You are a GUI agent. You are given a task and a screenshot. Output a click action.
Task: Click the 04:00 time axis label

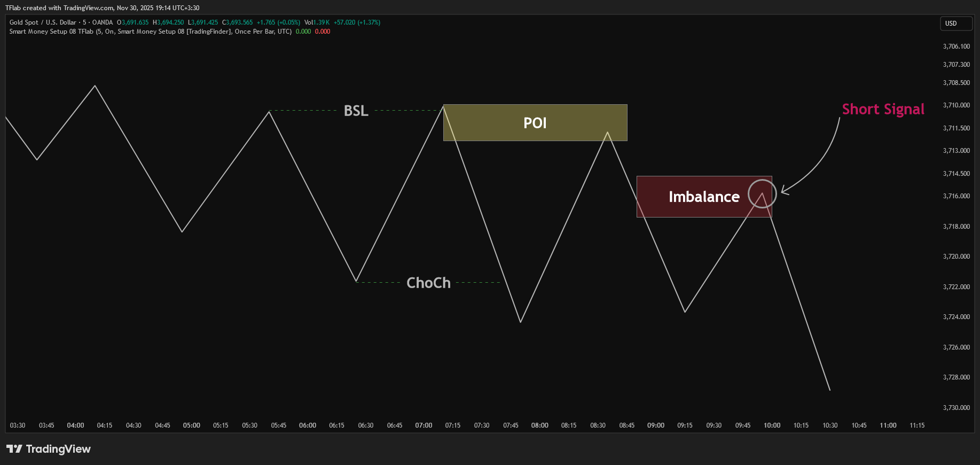pos(75,425)
